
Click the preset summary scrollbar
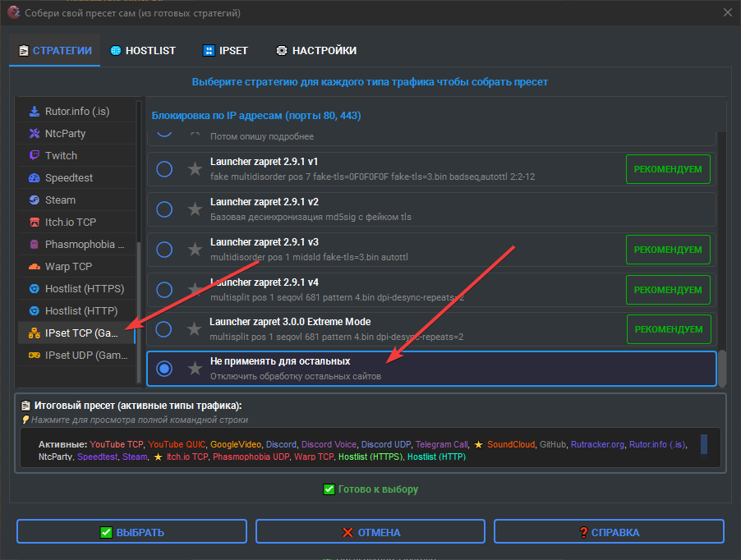[704, 444]
